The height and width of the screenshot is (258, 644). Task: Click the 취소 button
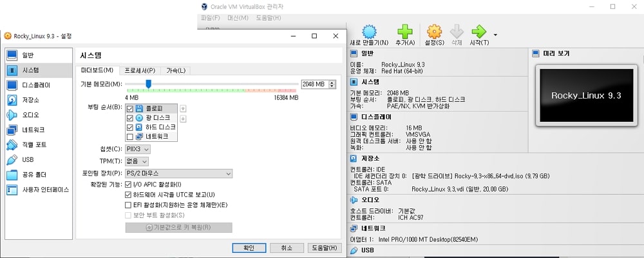pyautogui.click(x=287, y=248)
